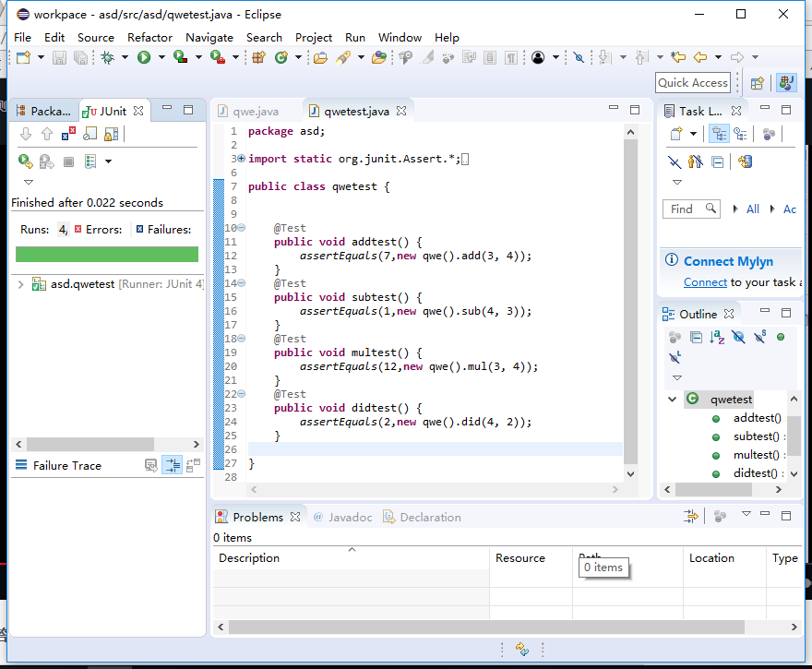Click the Connect link under Connect Mylyn
Viewport: 812px width, 669px height.
[705, 282]
